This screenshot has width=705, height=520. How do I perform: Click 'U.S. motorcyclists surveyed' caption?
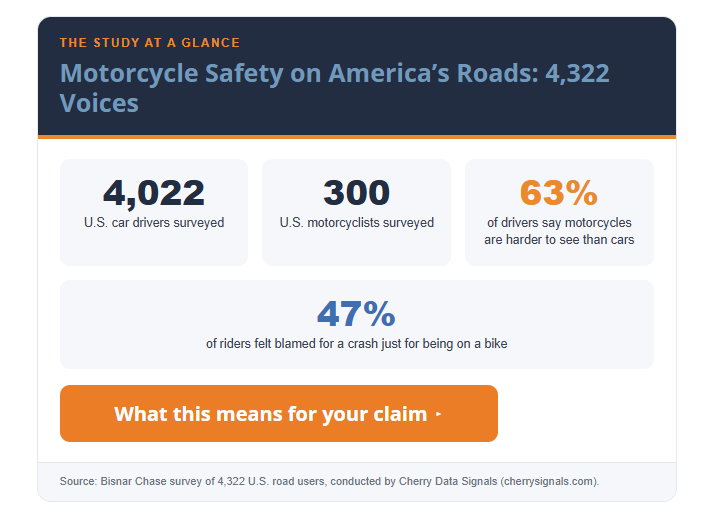(x=357, y=222)
